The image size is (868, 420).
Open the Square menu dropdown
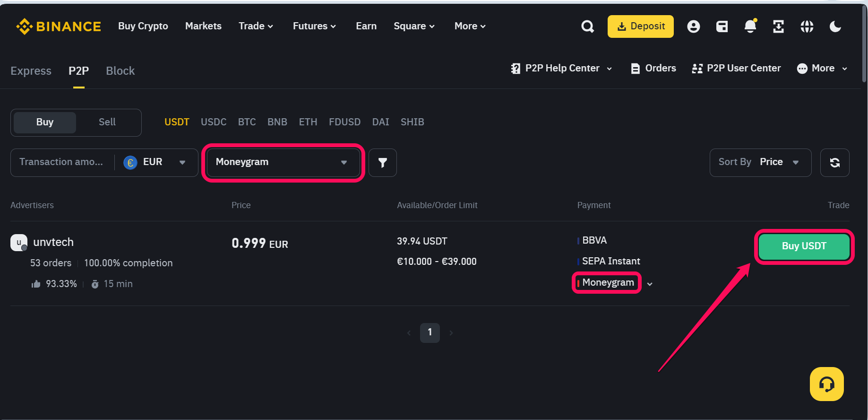pyautogui.click(x=414, y=26)
